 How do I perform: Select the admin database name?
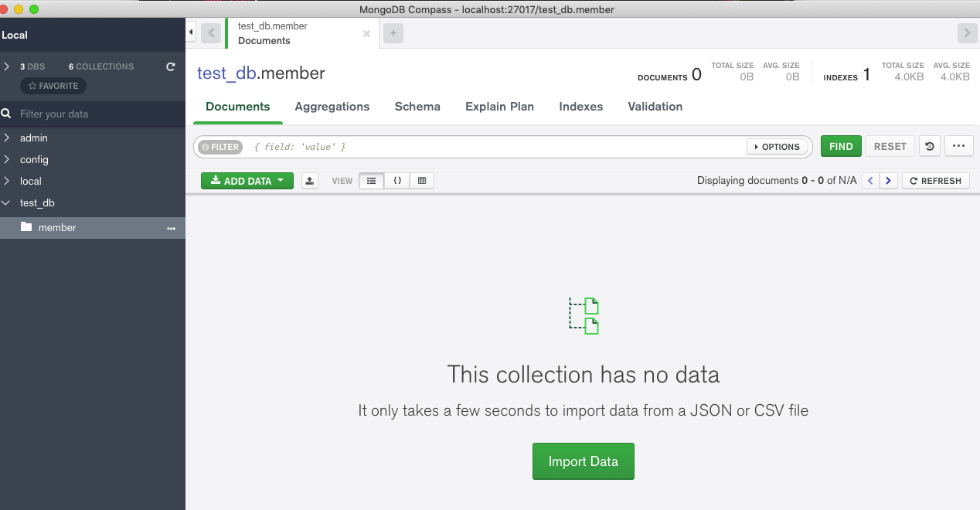(x=34, y=138)
